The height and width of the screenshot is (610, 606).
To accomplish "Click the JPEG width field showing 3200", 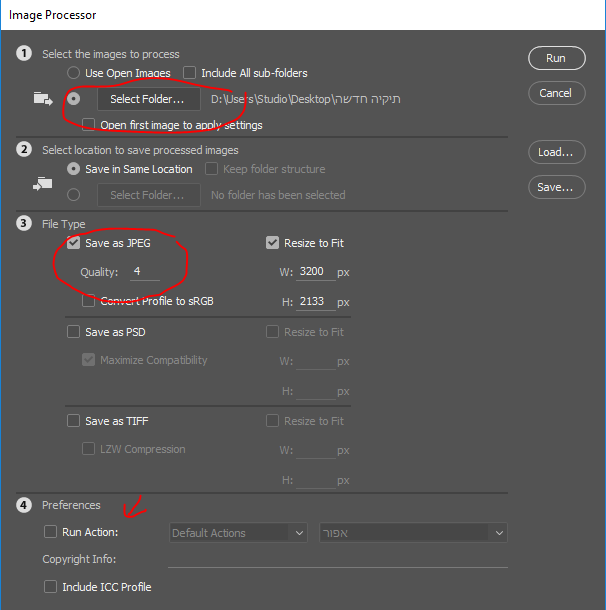I will pyautogui.click(x=316, y=272).
